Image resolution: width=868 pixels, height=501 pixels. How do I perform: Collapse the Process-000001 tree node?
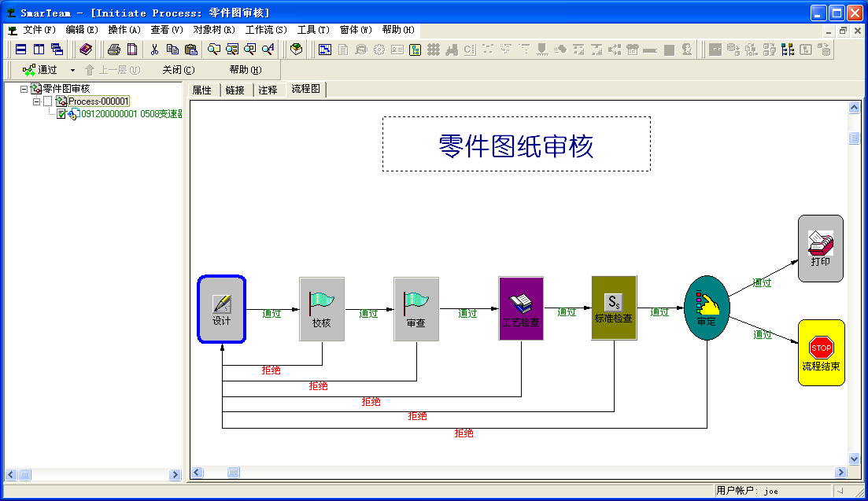point(37,101)
